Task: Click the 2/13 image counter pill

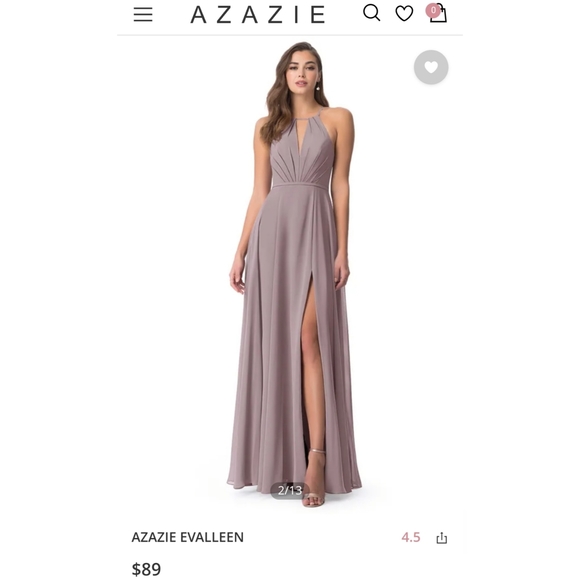Action: tap(290, 490)
